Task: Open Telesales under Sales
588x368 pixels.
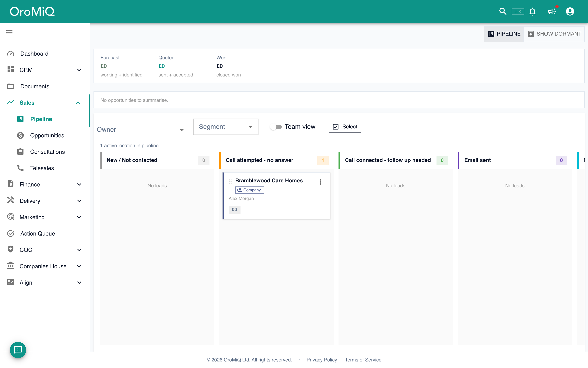Action: tap(45, 168)
